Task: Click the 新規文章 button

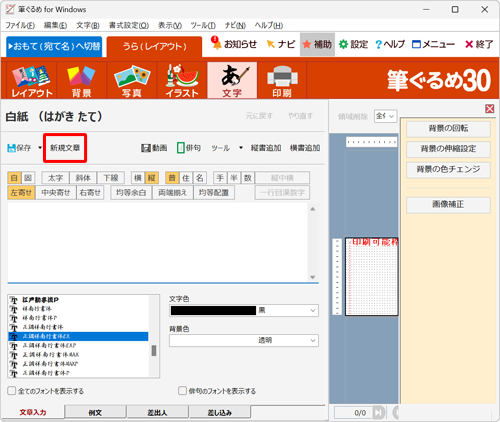Action: (65, 148)
